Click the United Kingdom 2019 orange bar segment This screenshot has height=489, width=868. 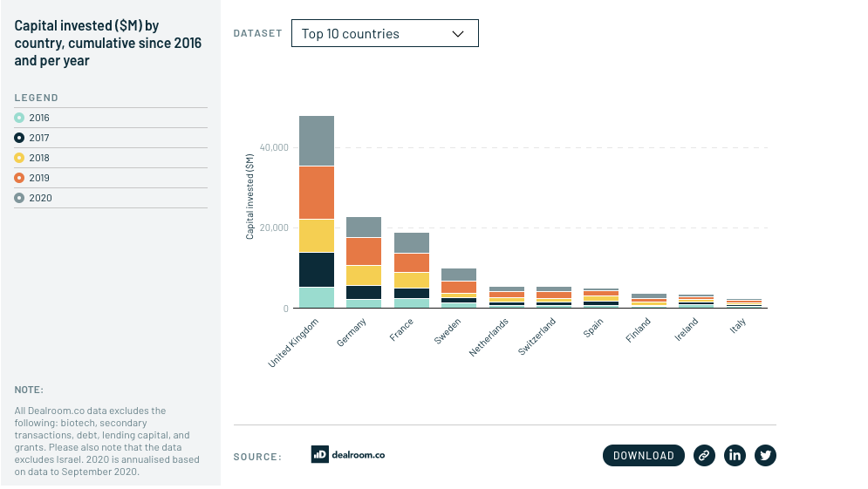coord(317,193)
